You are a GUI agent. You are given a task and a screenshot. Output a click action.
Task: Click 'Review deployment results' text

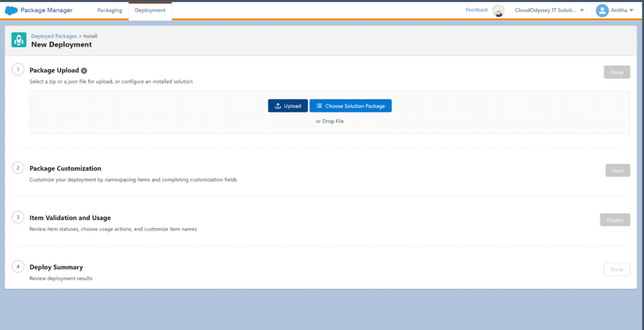pyautogui.click(x=61, y=278)
